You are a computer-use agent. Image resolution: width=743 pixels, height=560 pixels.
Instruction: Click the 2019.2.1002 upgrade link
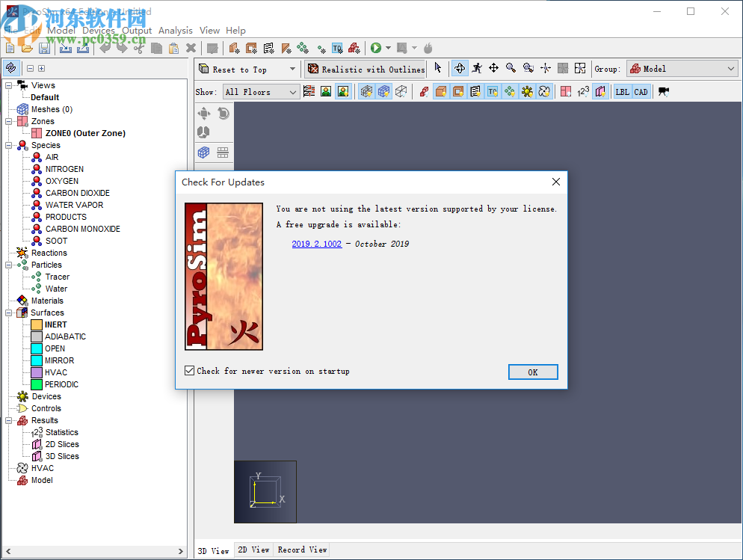click(316, 243)
